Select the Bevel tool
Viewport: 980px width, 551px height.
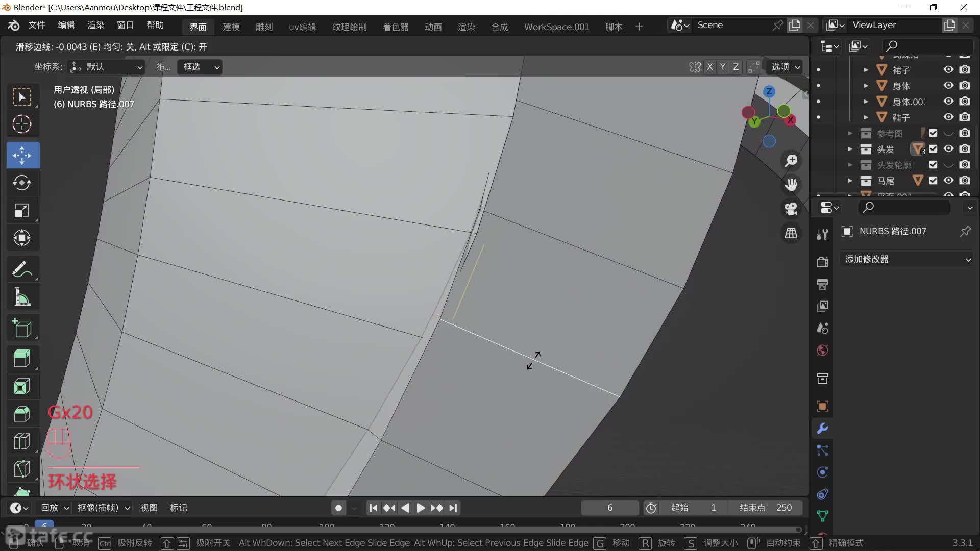22,414
